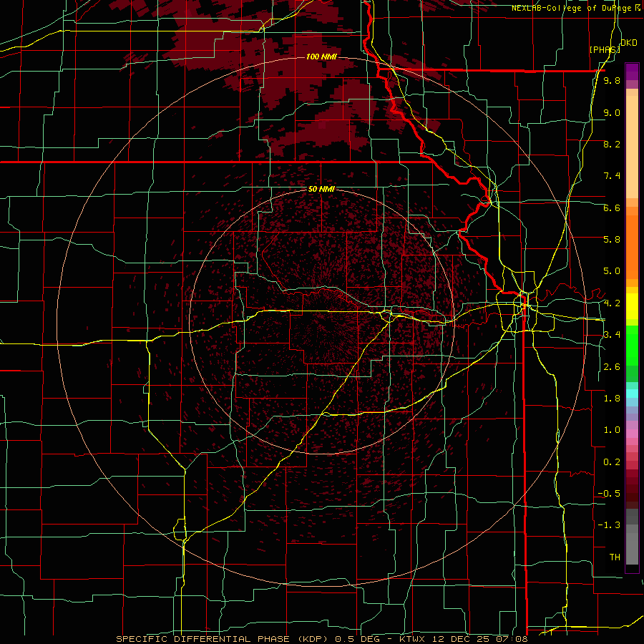Click the 4.2 value on the color scale
Screen dimensions: 644x644
(612, 303)
